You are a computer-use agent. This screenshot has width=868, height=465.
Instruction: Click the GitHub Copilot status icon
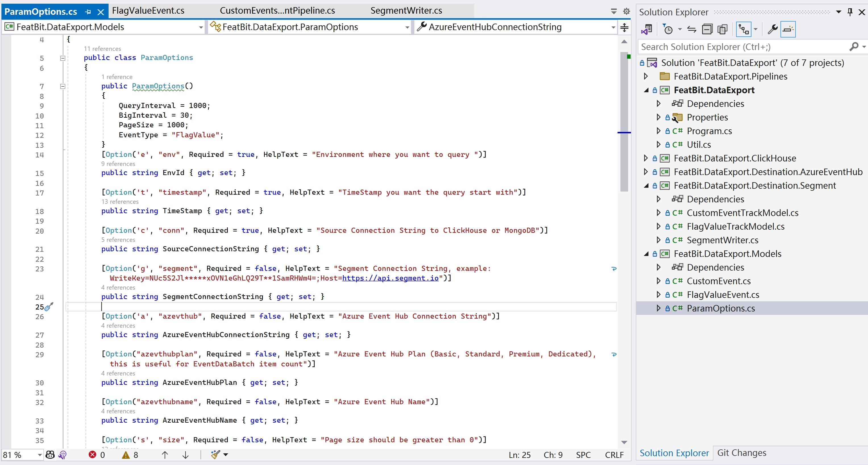[x=50, y=455]
